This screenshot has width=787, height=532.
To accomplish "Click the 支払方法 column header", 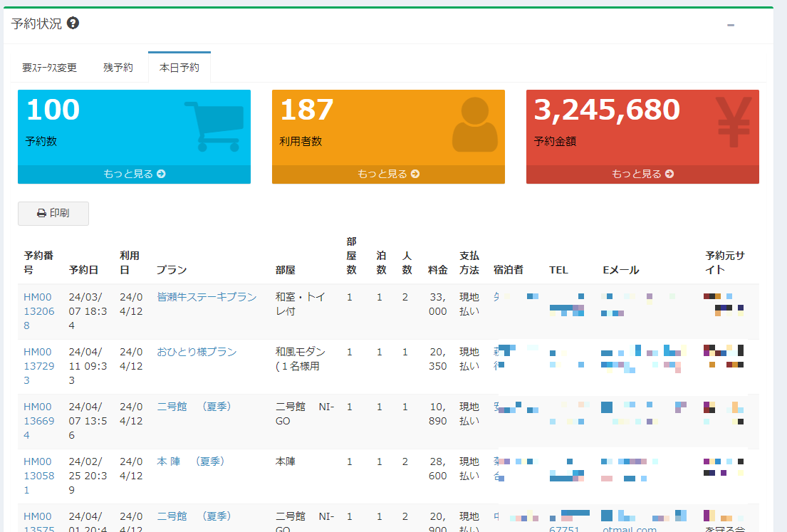I will tap(469, 263).
